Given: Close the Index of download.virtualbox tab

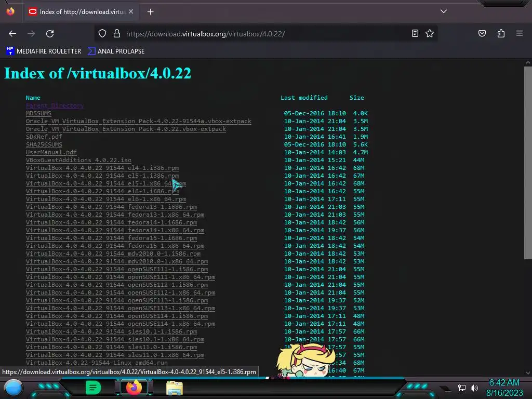Looking at the screenshot, I should point(131,11).
